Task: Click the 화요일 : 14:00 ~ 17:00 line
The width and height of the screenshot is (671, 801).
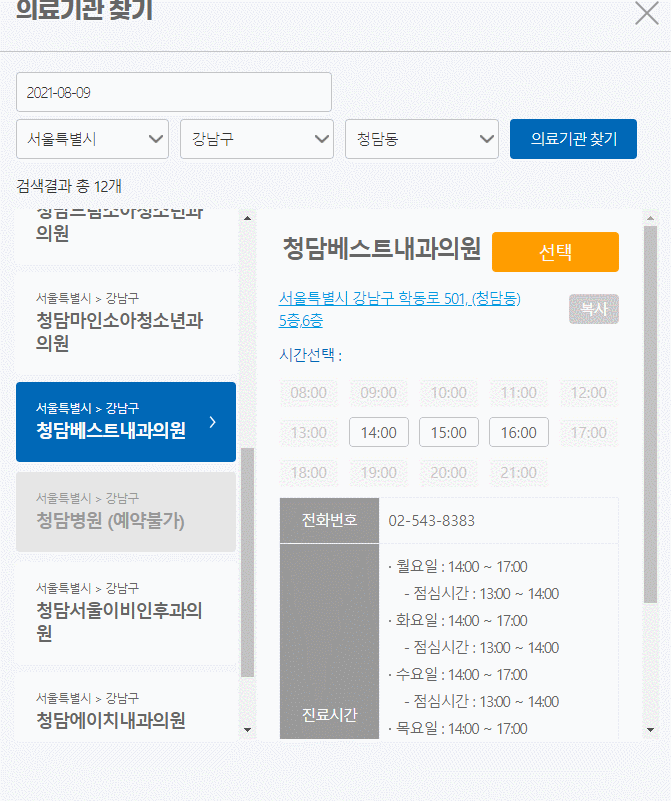Action: coord(458,620)
